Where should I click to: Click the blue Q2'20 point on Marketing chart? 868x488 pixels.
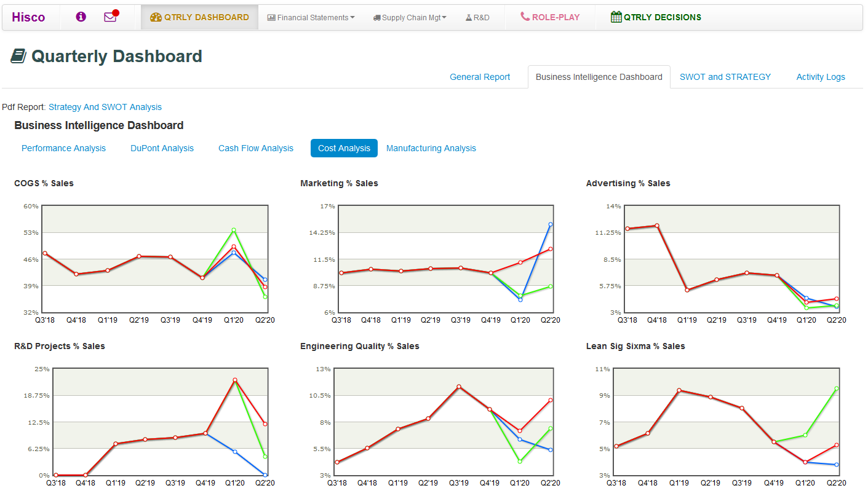tap(551, 224)
